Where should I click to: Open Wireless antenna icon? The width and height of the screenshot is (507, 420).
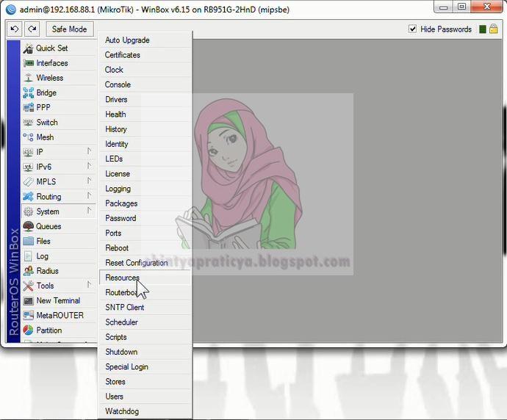[29, 78]
